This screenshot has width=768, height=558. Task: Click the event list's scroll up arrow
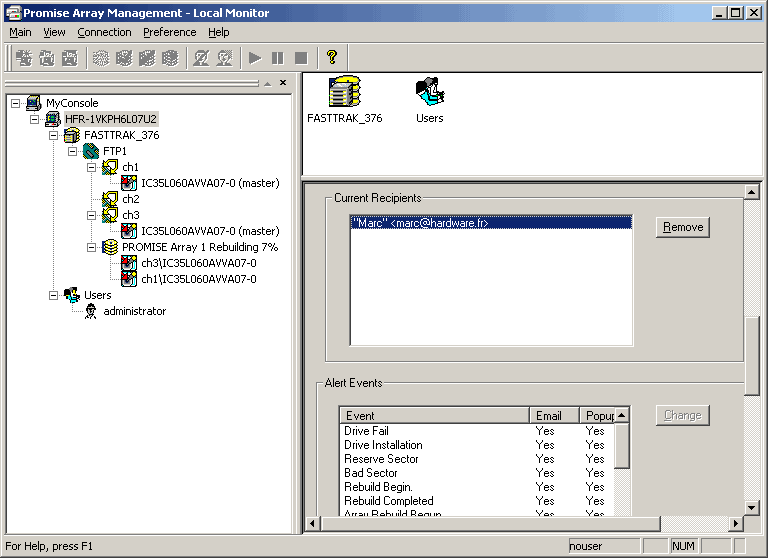click(622, 415)
